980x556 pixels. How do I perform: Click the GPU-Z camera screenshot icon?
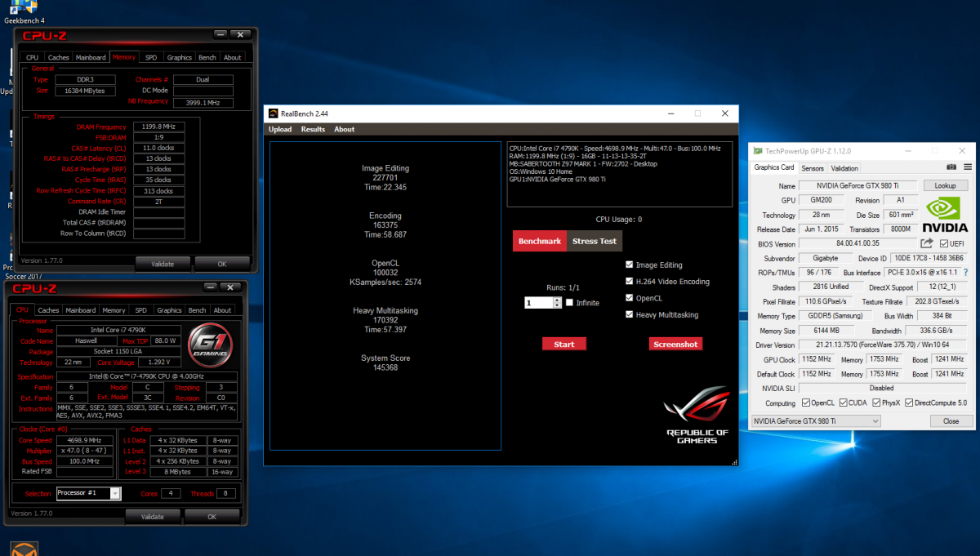pos(951,167)
